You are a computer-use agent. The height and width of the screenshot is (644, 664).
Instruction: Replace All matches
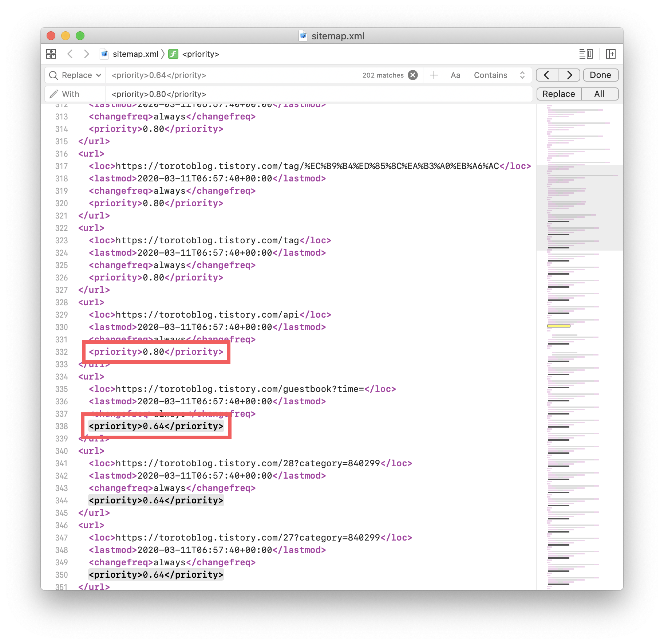600,94
